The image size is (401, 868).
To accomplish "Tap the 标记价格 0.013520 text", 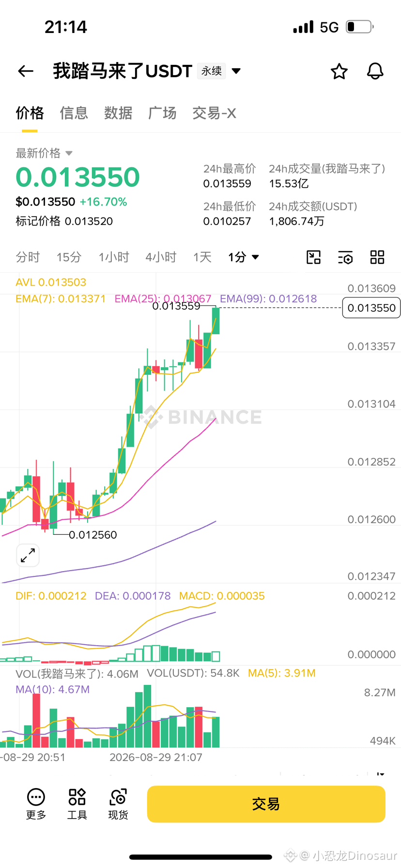I will [x=64, y=221].
